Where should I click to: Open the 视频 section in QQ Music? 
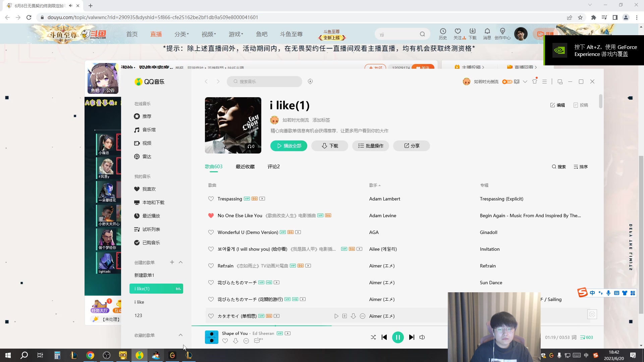[x=147, y=143]
